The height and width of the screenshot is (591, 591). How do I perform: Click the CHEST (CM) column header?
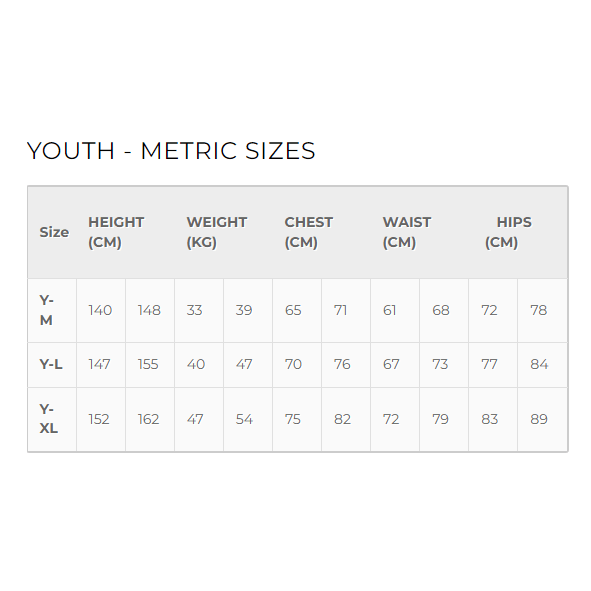tap(309, 232)
